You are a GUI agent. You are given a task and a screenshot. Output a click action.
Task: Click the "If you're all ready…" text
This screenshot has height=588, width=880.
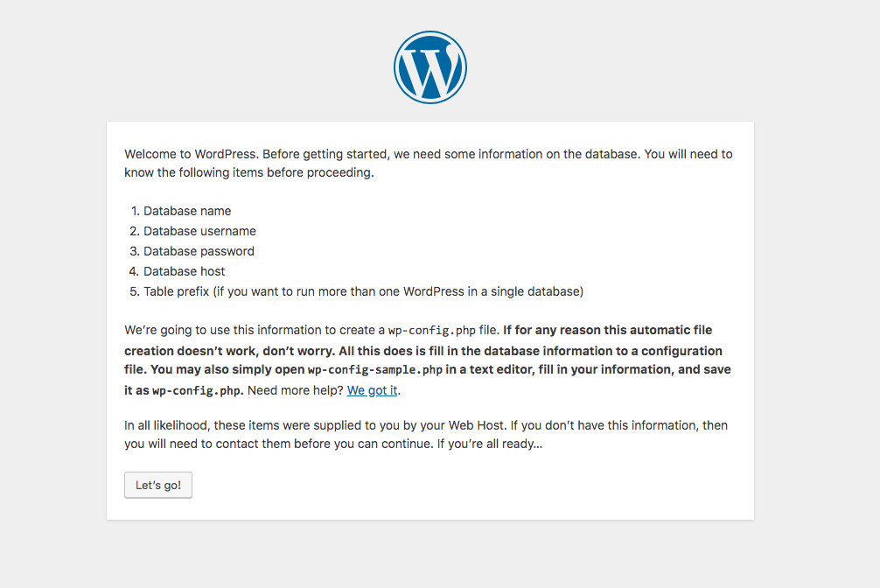(490, 444)
